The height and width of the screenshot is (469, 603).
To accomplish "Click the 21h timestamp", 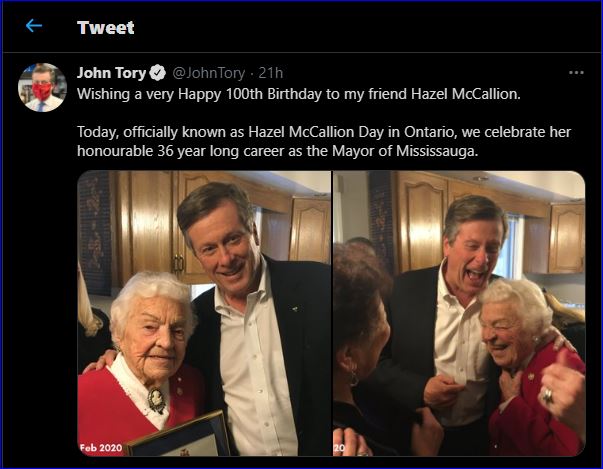I will (x=271, y=73).
